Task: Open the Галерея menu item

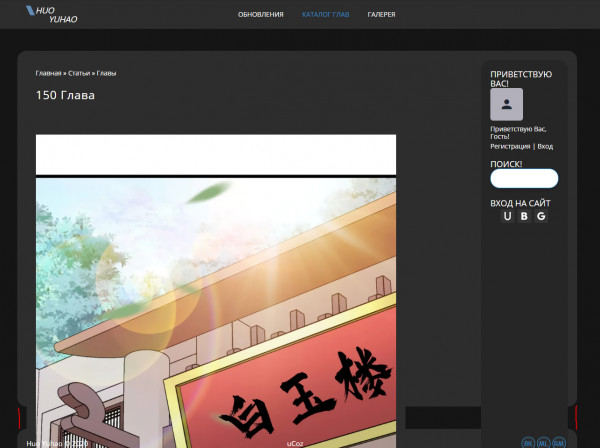Action: point(382,15)
